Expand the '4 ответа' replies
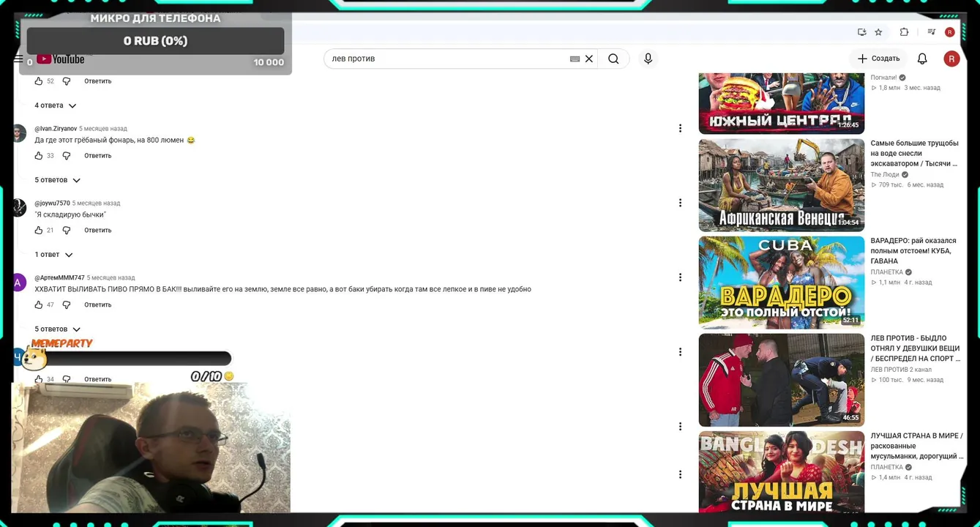 (x=56, y=105)
